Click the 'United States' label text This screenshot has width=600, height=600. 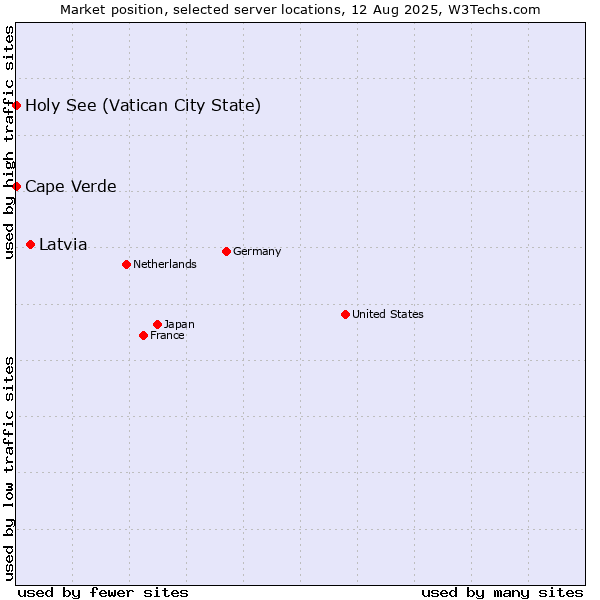pos(388,314)
